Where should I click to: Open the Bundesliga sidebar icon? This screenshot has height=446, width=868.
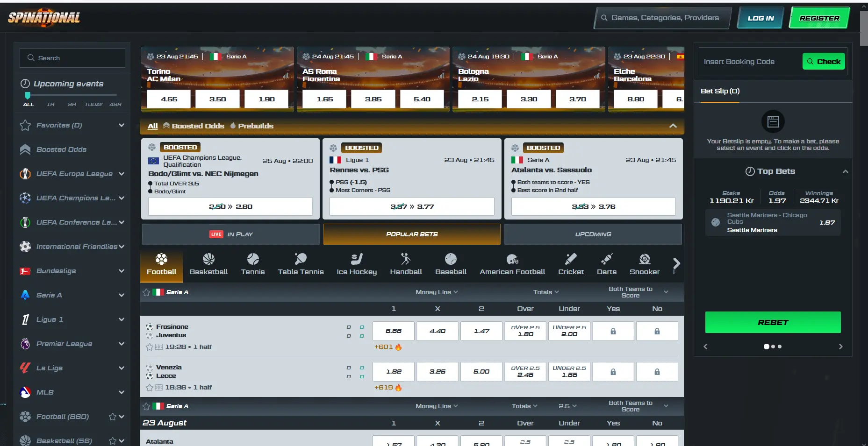(x=25, y=271)
